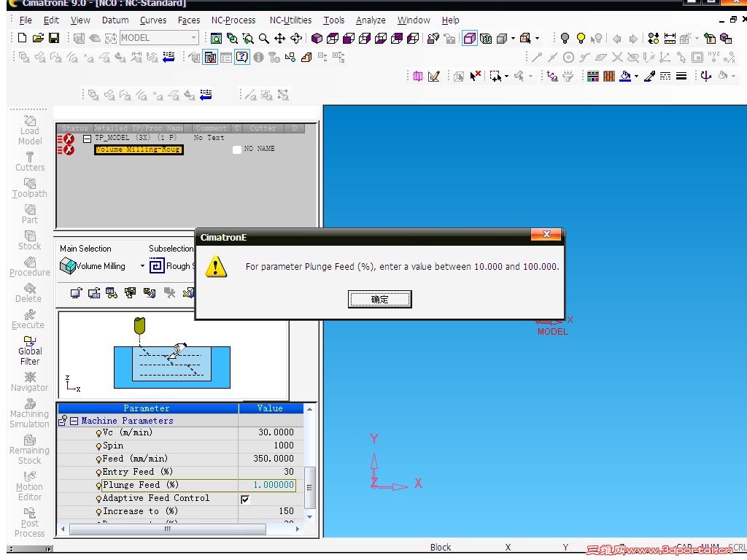The width and height of the screenshot is (747, 560).
Task: Open the Volume Milling dropdown arrow
Action: 142,265
